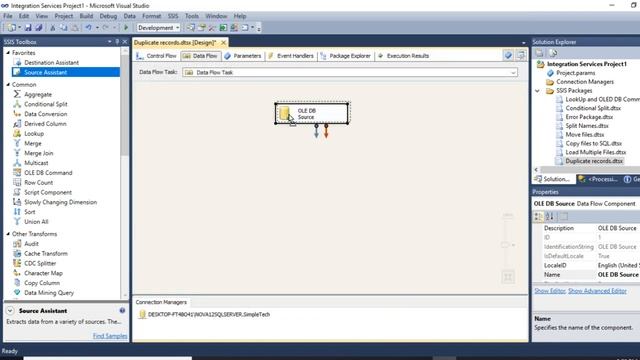
Task: Click the Show Editor link
Action: click(550, 291)
